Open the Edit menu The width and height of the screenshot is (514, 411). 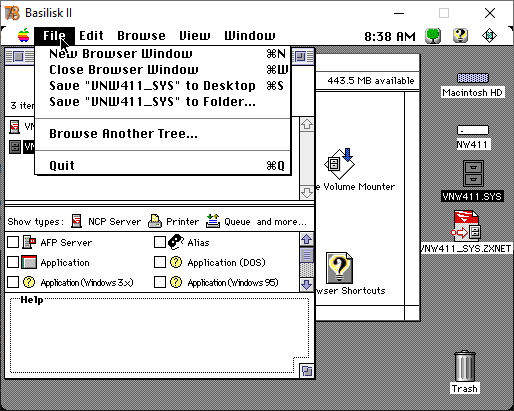[91, 36]
